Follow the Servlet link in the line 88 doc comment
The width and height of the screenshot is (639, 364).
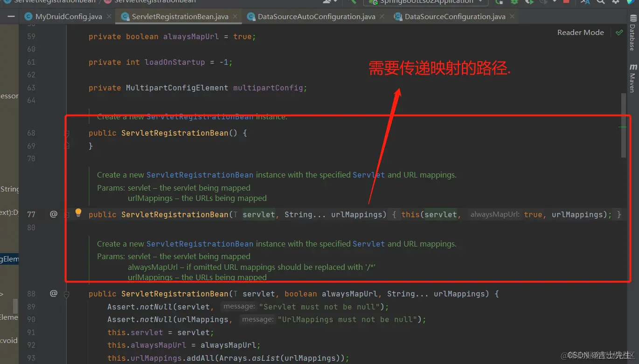tap(369, 244)
